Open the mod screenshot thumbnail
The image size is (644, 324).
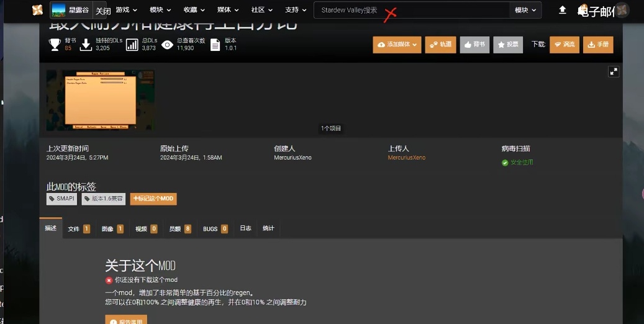point(100,100)
